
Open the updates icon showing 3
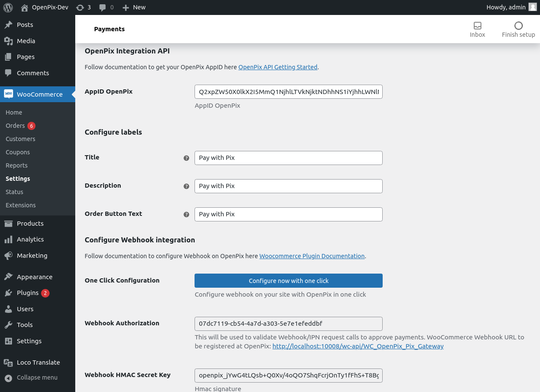[x=80, y=7]
